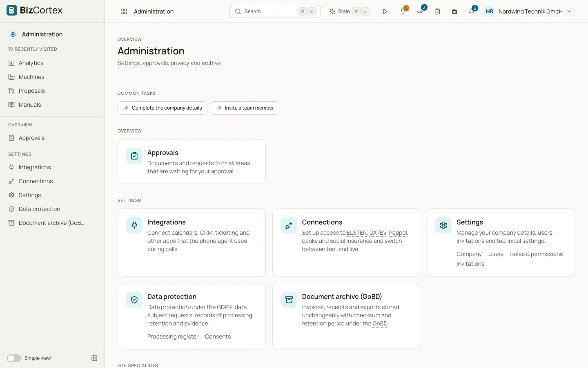This screenshot has width=588, height=368.
Task: Select Approvals in the sidebar
Action: 52,138
